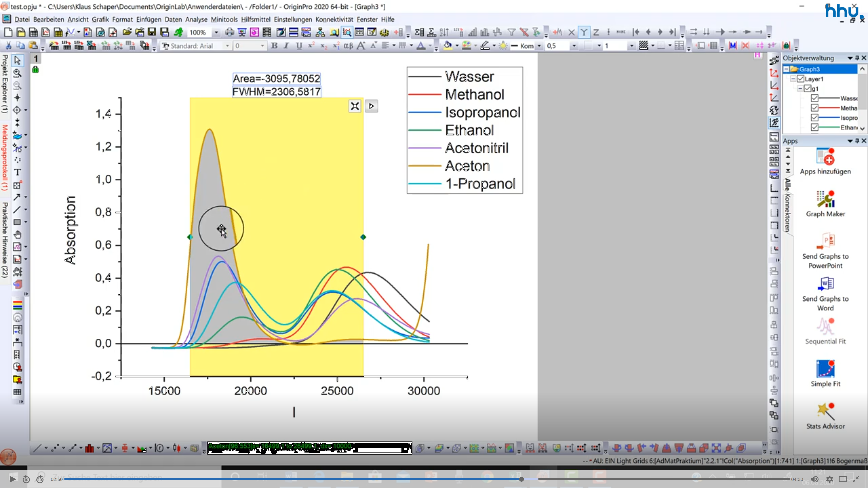Screen dimensions: 868x488
Task: Open the Praktische Hinweise side tab
Action: (5, 240)
